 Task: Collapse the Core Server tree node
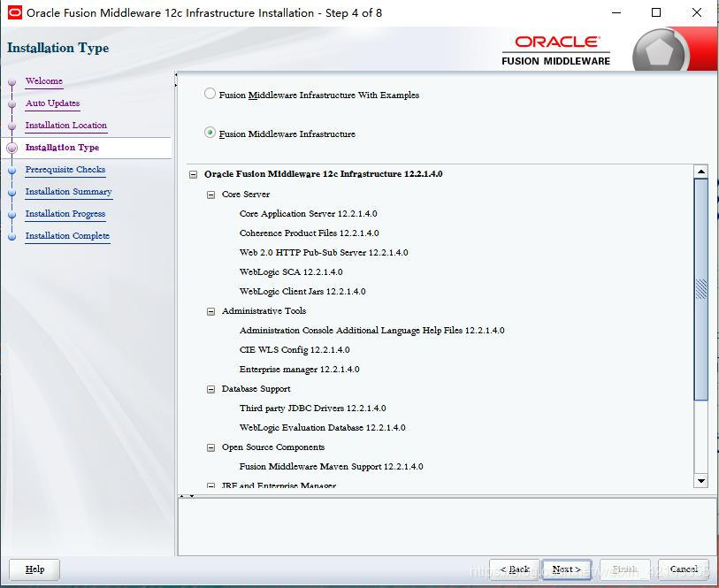211,195
